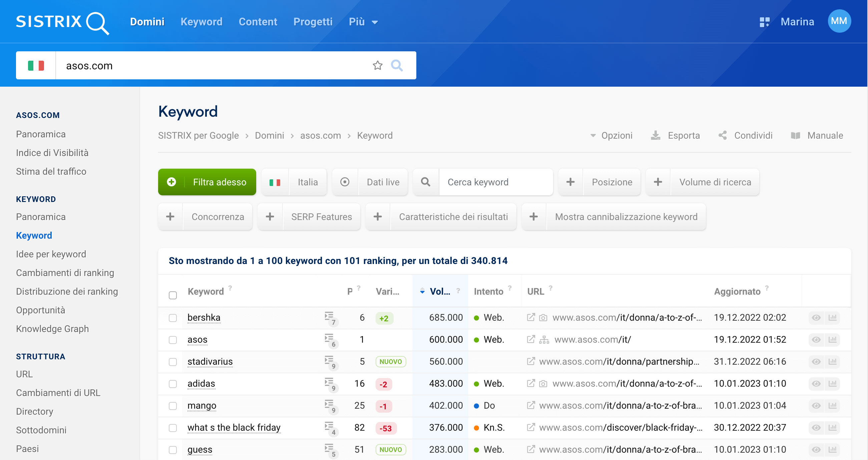868x460 pixels.
Task: Toggle eye visibility icon for stadivarius row
Action: 816,362
